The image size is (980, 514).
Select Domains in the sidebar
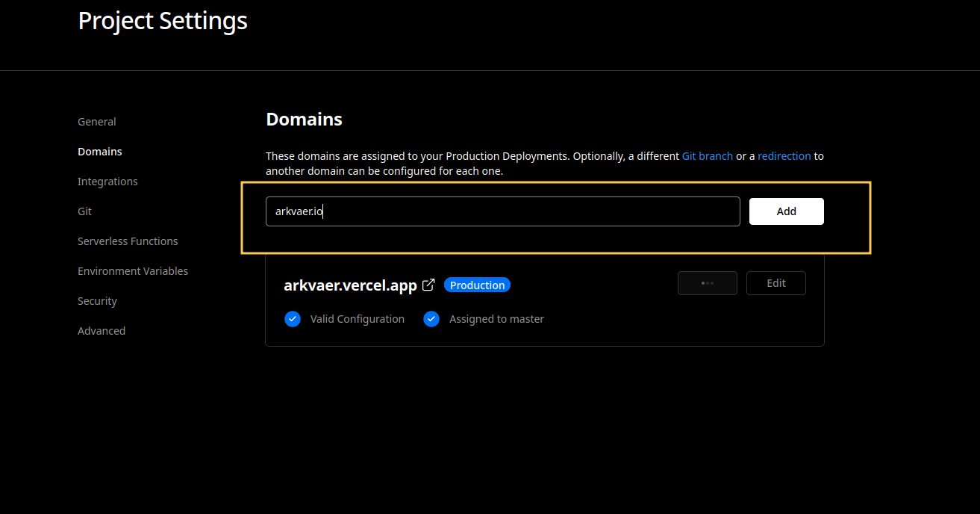tap(100, 152)
